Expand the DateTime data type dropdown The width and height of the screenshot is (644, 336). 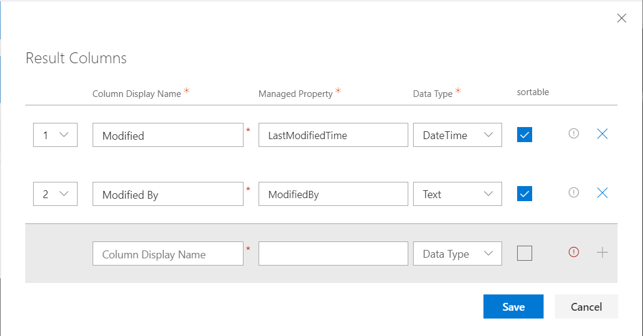pos(457,135)
